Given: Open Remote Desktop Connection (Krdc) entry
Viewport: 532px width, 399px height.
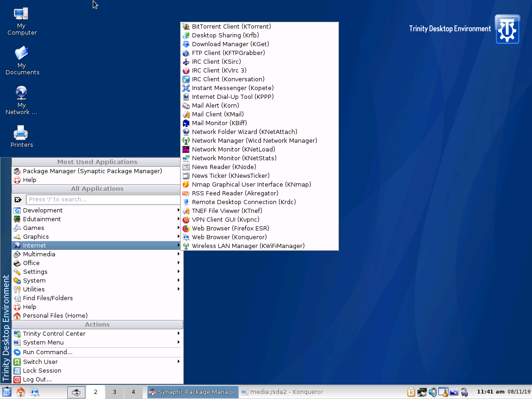Looking at the screenshot, I should [x=260, y=202].
